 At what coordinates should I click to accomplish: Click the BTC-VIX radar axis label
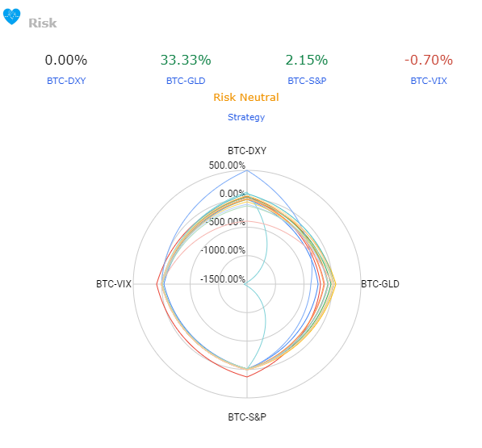pyautogui.click(x=114, y=283)
